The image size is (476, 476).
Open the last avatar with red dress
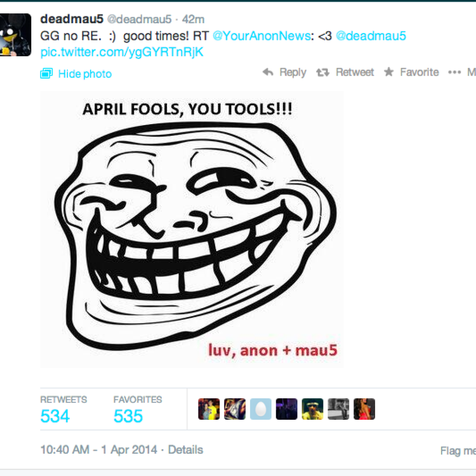click(364, 409)
